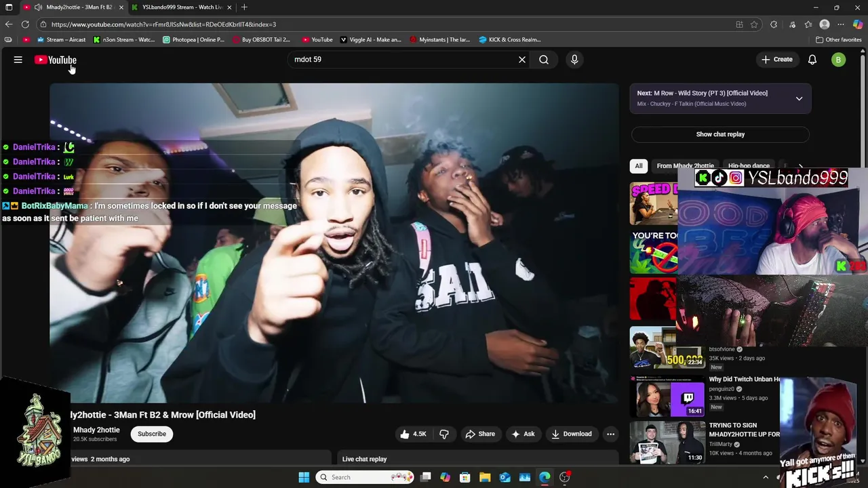Select Hip-hop dance filter chip
Image resolution: width=868 pixels, height=488 pixels.
[749, 166]
